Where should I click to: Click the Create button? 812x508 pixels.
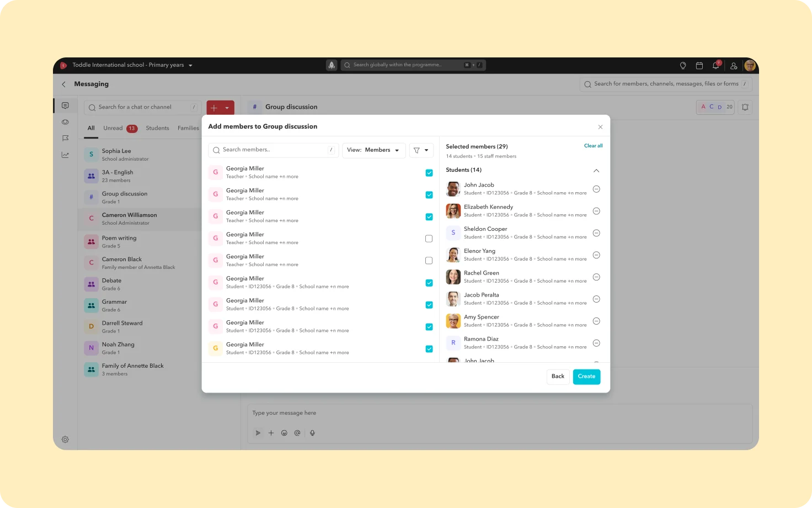586,377
